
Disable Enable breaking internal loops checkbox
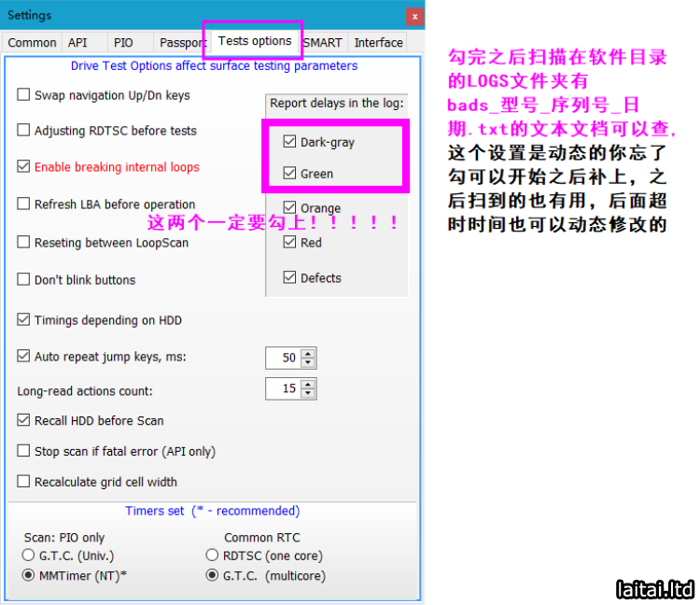(x=24, y=167)
